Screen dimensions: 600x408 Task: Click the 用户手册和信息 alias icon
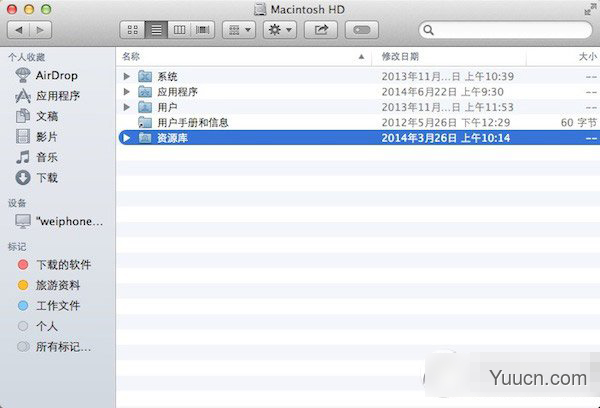click(x=145, y=122)
